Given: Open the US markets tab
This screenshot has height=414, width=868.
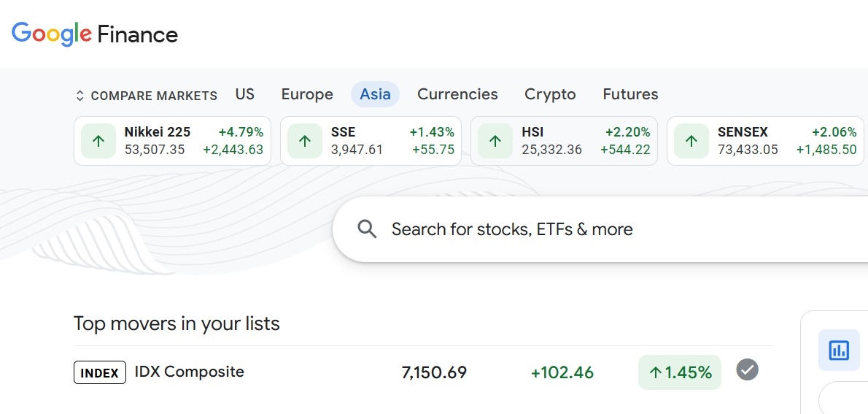Looking at the screenshot, I should point(245,94).
